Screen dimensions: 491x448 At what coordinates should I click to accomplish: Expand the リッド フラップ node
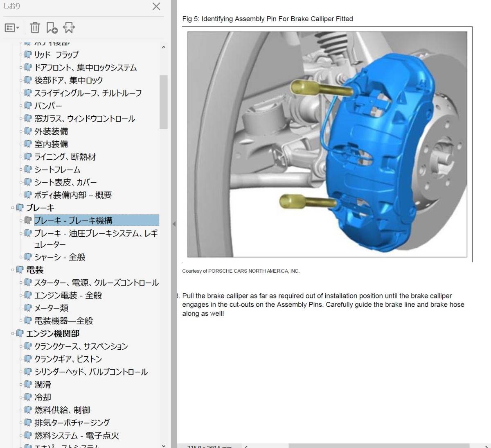tap(21, 55)
